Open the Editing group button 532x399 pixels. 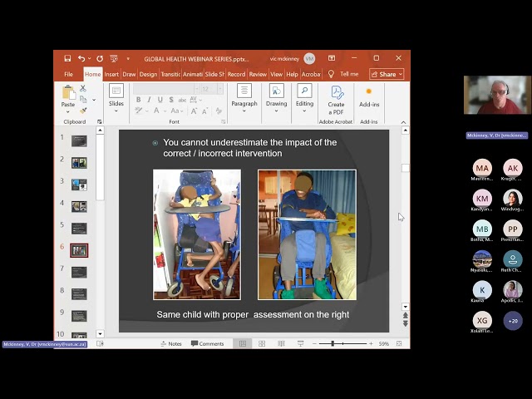point(304,98)
